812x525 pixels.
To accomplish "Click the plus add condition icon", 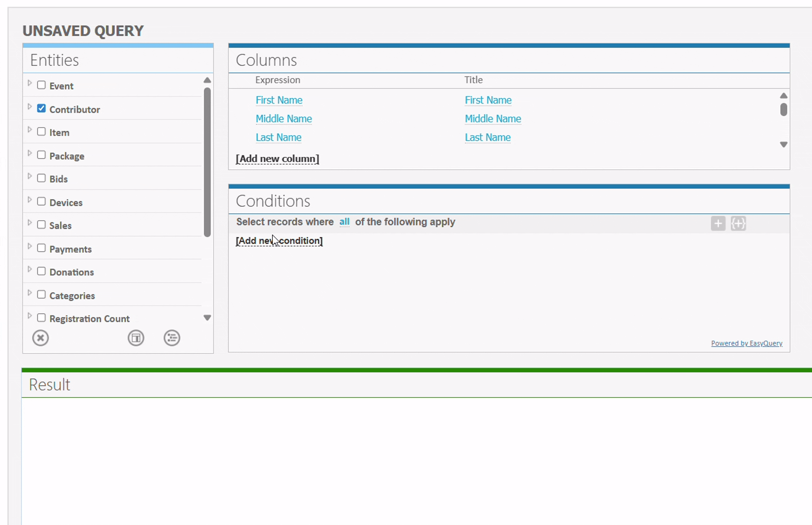I will pyautogui.click(x=718, y=223).
